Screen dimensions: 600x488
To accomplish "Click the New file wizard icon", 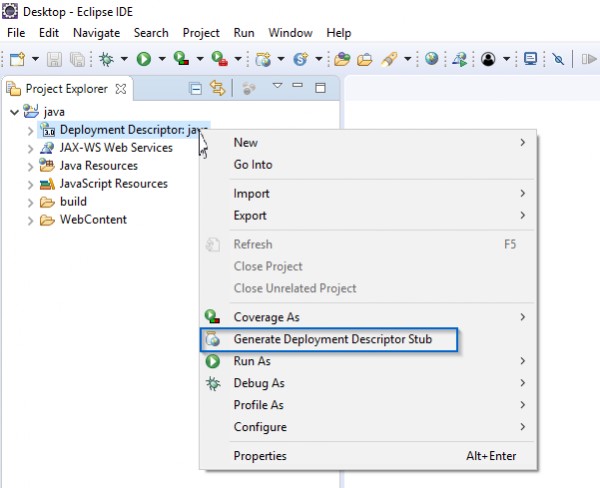I will 17,59.
